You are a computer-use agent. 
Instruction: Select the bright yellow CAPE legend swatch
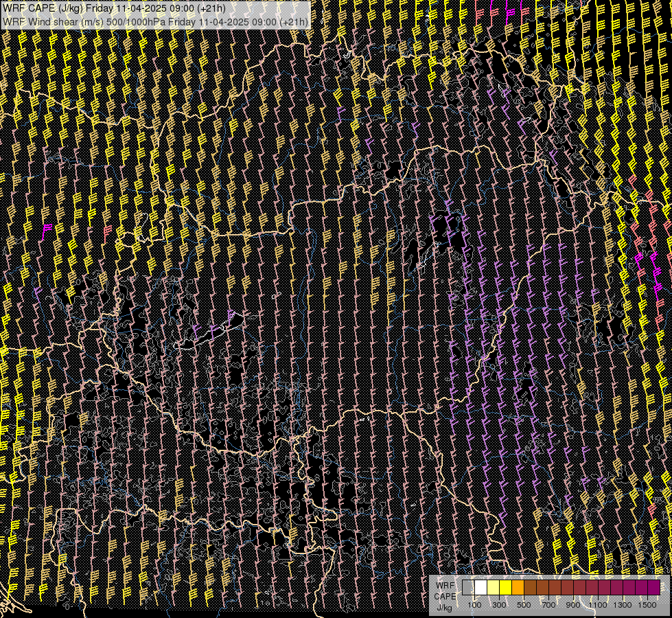coord(506,588)
